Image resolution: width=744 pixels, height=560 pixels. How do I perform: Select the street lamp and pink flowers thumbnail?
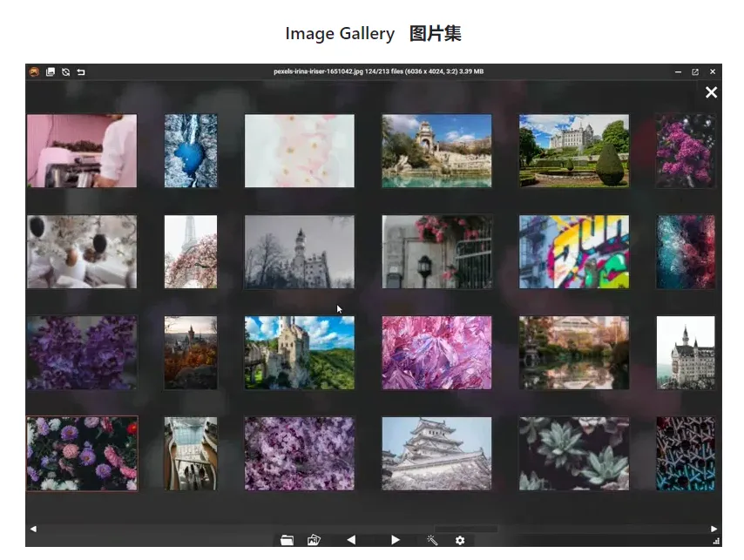tap(437, 252)
